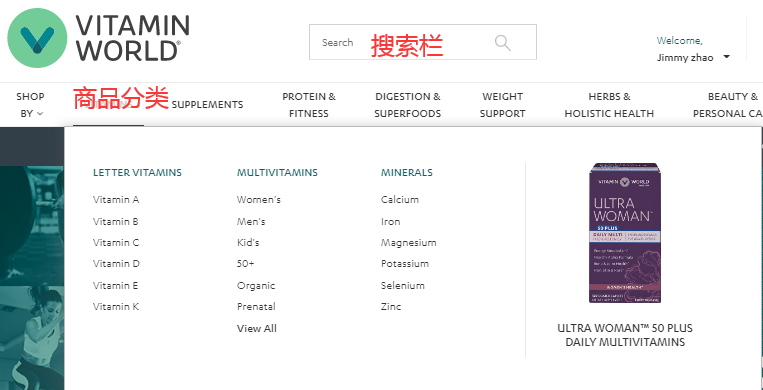763x390 pixels.
Task: Select Vitamin K link
Action: pos(116,307)
